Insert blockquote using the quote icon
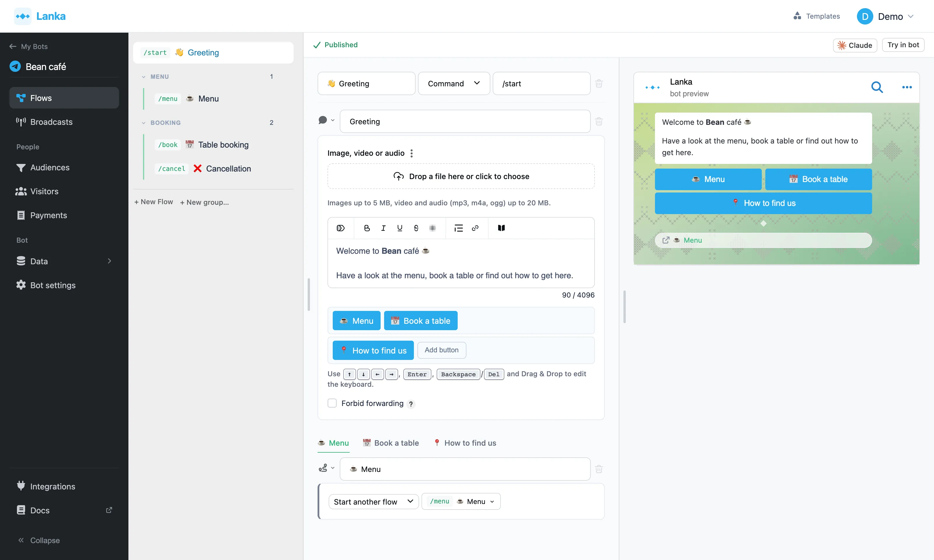This screenshot has width=934, height=560. pyautogui.click(x=458, y=228)
